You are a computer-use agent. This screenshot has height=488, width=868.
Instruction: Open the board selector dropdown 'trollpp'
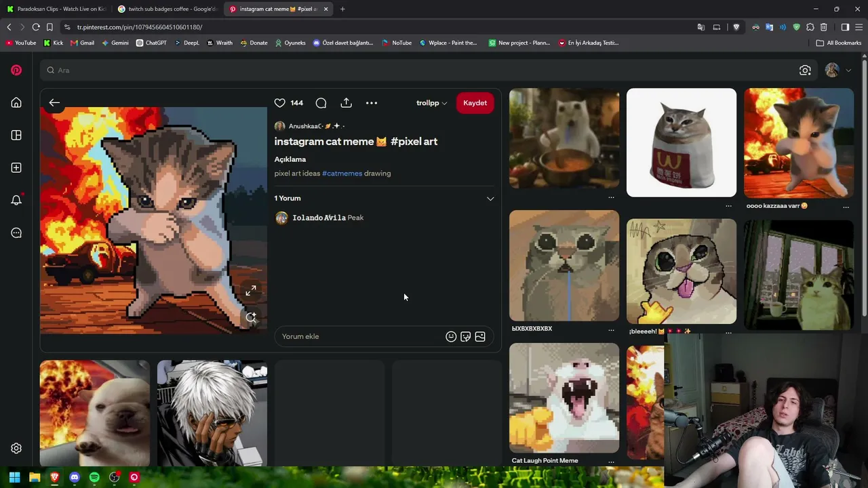[x=431, y=103]
